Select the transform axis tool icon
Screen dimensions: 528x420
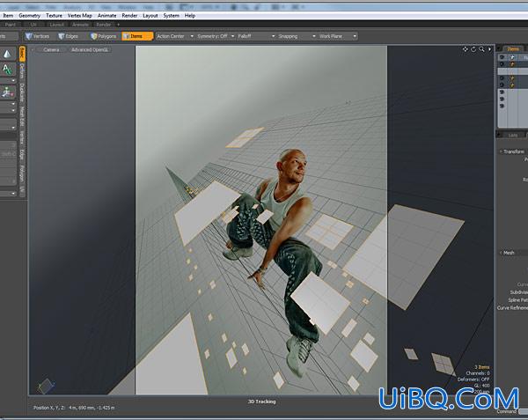pos(7,92)
